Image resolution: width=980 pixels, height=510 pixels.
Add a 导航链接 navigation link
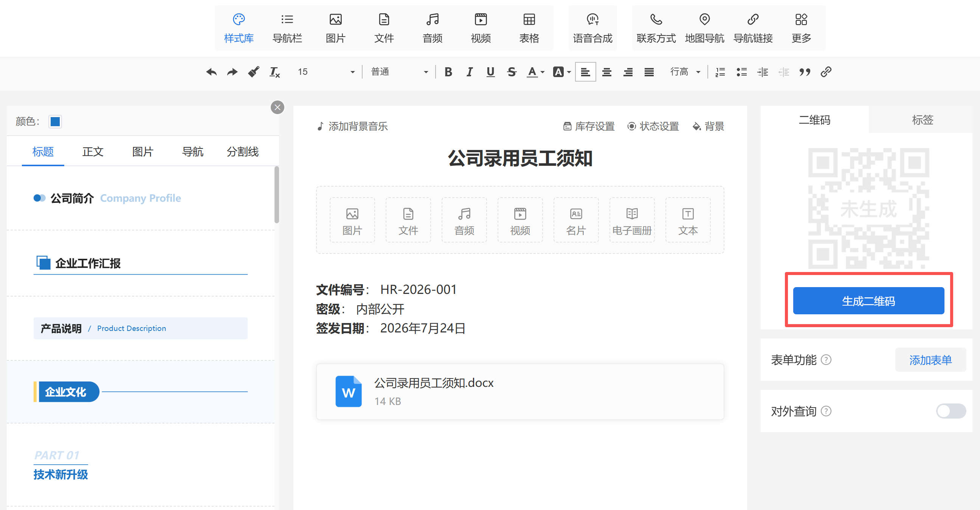pos(753,28)
